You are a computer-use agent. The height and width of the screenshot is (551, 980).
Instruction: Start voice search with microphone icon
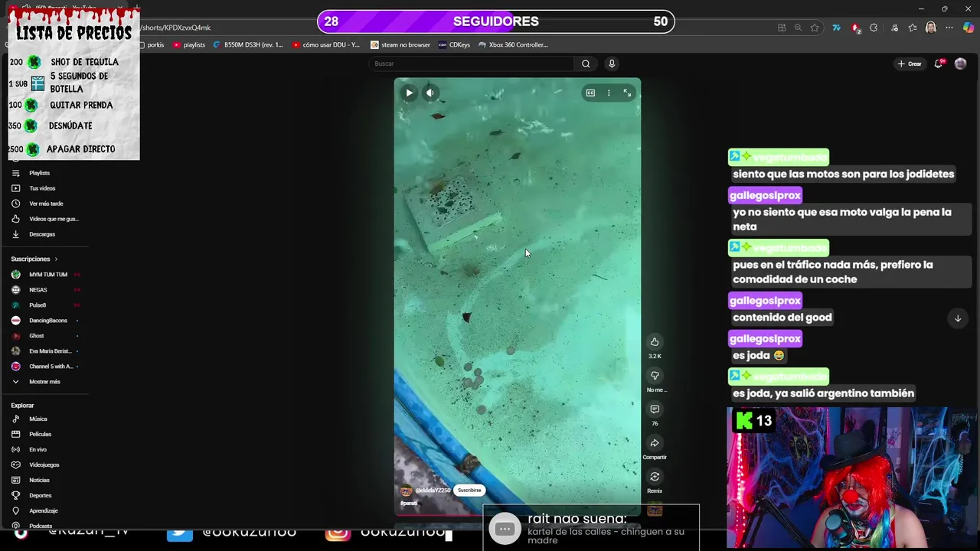(612, 64)
